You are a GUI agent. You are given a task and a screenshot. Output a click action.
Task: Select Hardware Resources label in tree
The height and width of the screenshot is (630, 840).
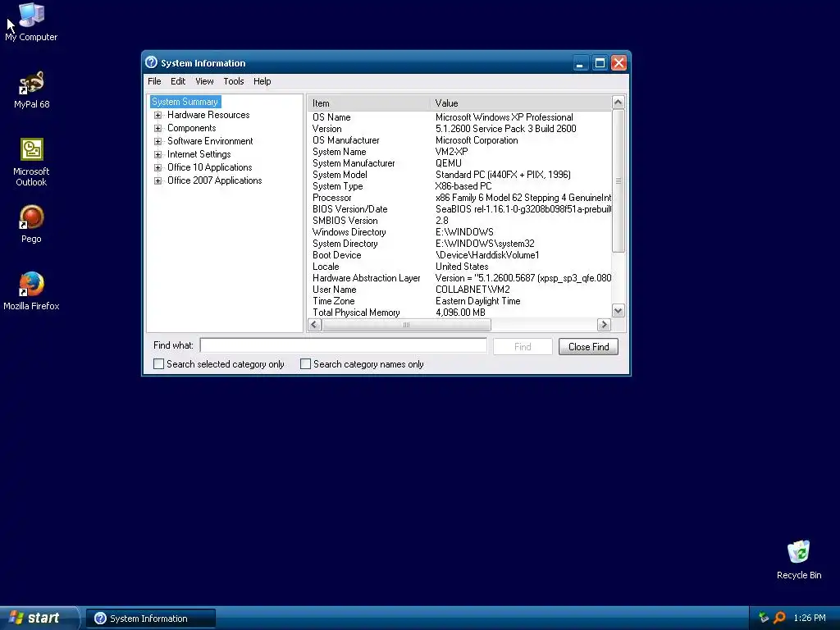tap(208, 115)
